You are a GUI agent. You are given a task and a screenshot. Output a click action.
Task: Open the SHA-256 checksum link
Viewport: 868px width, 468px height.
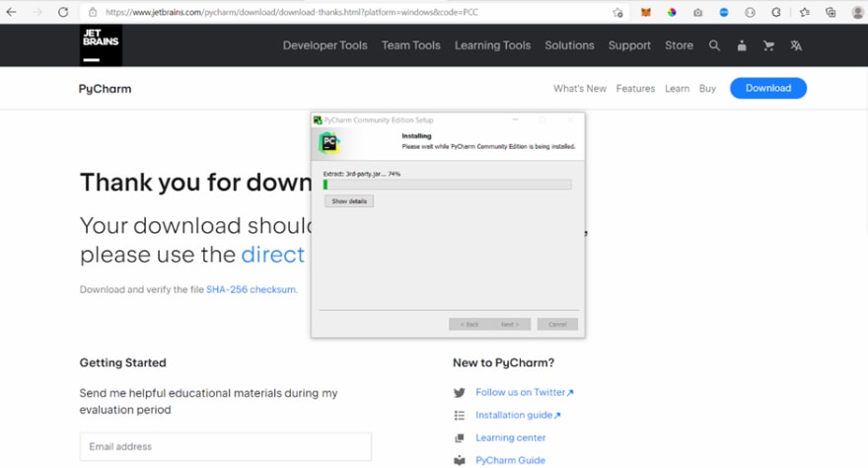point(252,289)
